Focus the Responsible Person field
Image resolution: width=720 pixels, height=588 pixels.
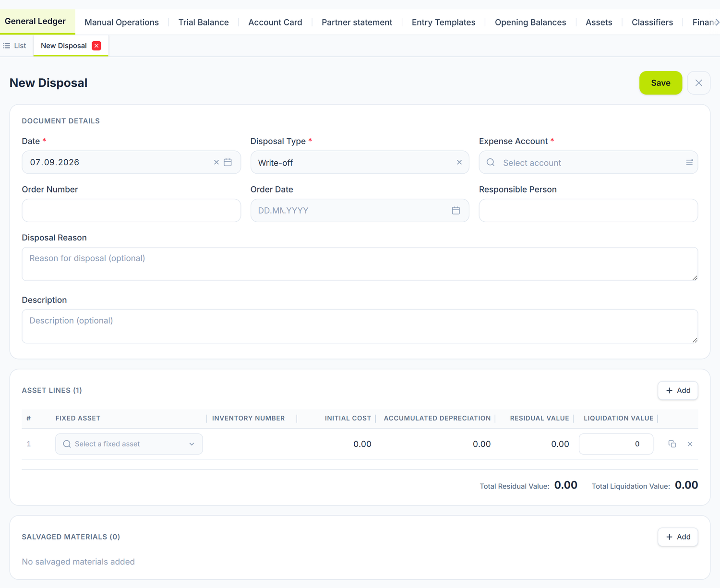coord(588,210)
